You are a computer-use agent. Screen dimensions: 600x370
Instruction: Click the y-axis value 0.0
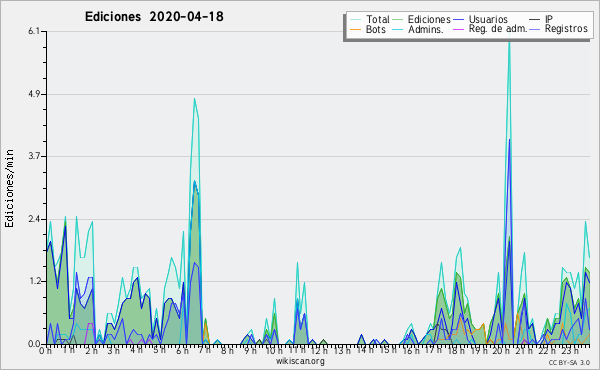34,344
